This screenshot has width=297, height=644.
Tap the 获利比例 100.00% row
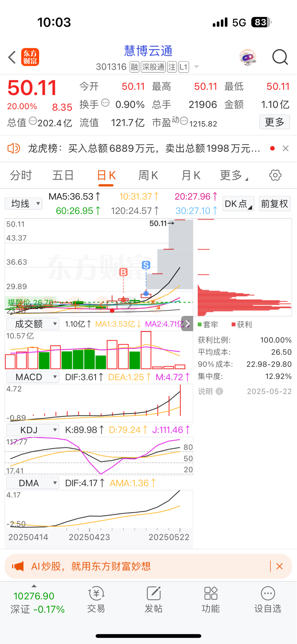tap(244, 340)
